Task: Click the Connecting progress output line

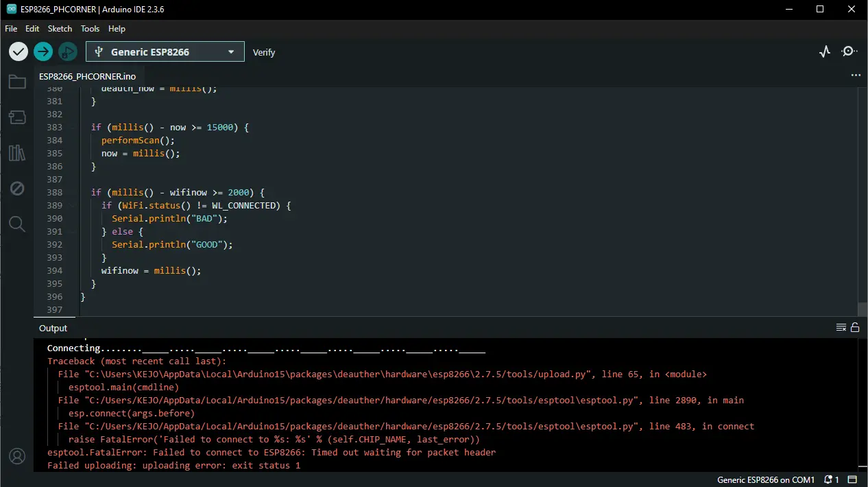Action: click(x=266, y=348)
